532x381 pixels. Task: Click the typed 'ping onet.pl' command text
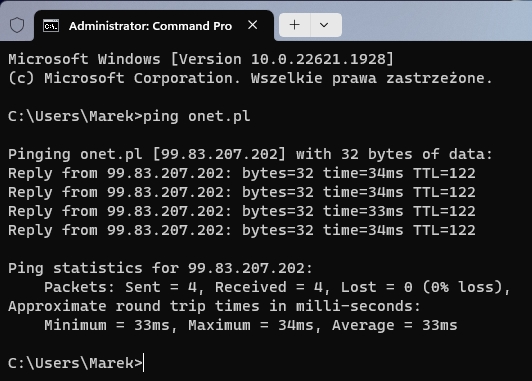[197, 116]
